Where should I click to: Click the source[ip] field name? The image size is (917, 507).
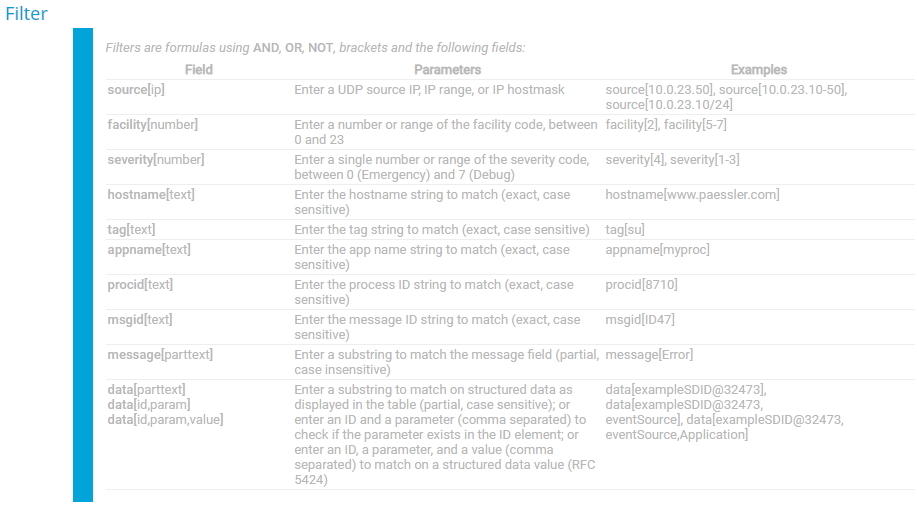click(x=137, y=90)
